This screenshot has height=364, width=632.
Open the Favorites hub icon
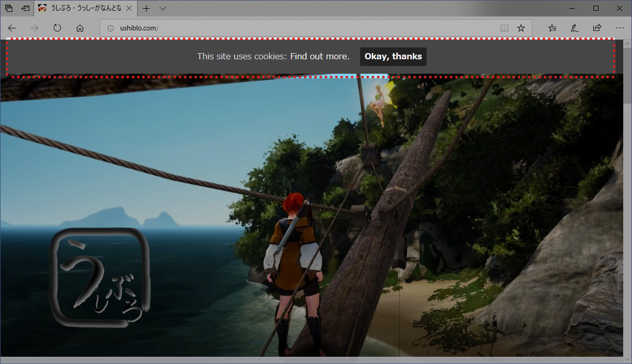click(552, 28)
